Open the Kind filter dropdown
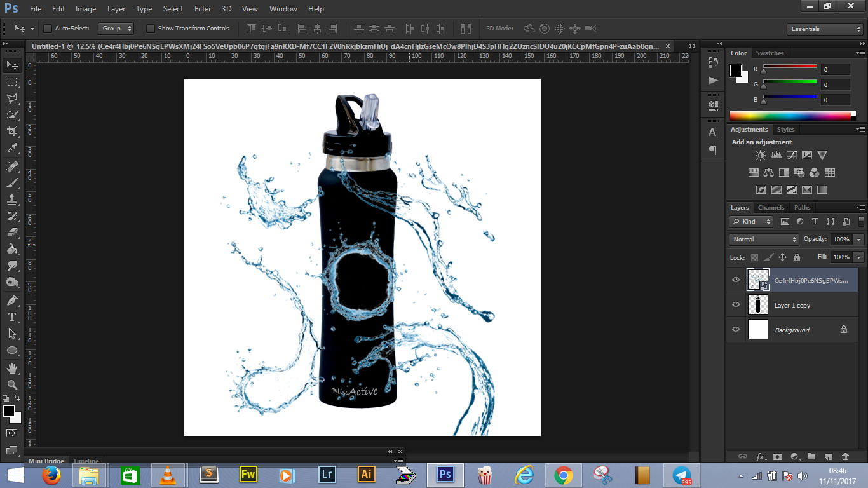 coord(750,221)
